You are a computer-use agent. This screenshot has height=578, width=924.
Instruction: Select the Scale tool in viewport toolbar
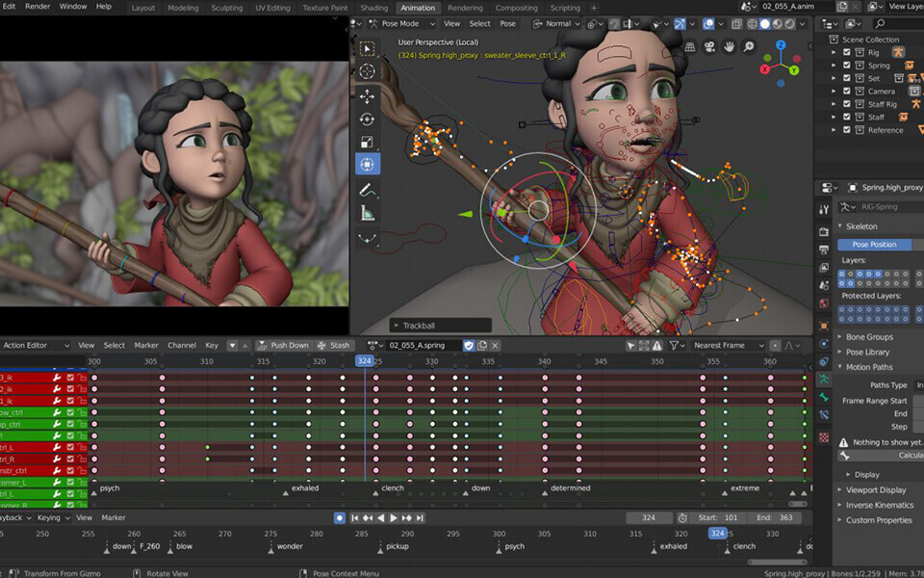tap(367, 142)
